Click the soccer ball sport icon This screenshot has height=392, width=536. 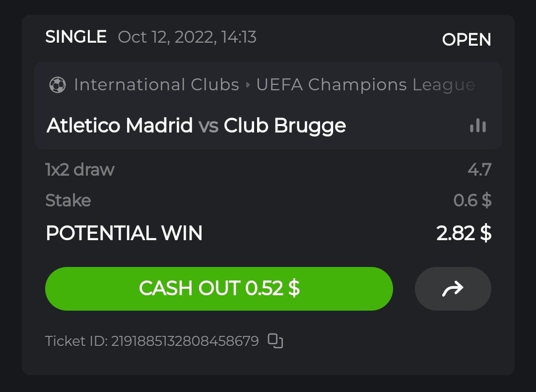(57, 85)
